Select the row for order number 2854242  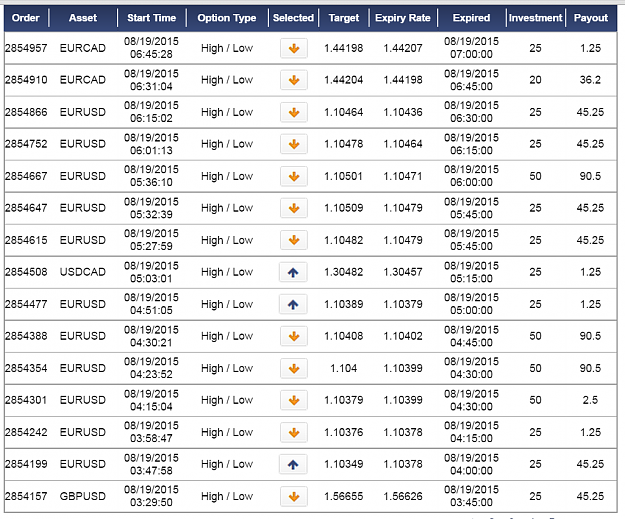tap(311, 432)
